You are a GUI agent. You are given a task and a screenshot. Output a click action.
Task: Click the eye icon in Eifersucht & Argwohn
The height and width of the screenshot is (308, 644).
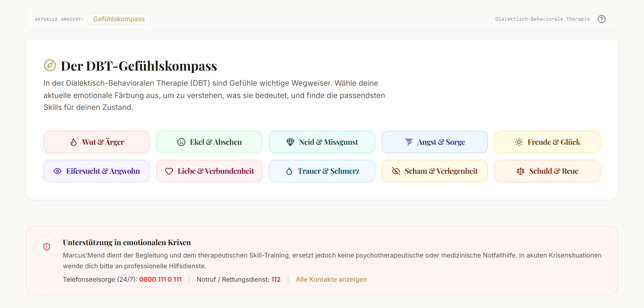point(57,171)
